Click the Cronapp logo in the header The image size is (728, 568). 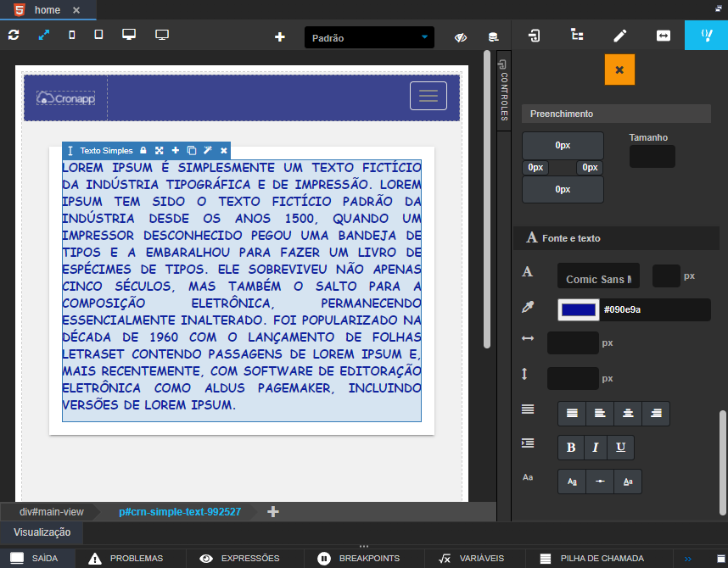pyautogui.click(x=66, y=97)
